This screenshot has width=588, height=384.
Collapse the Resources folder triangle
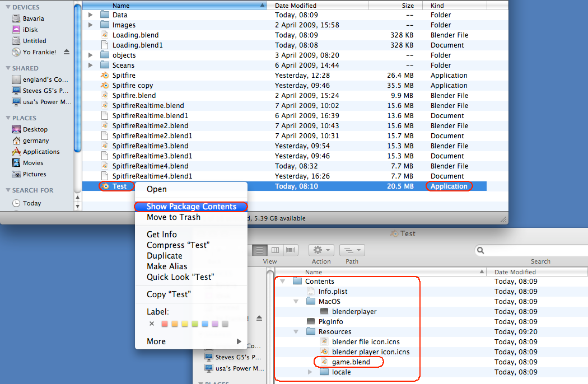pyautogui.click(x=296, y=332)
